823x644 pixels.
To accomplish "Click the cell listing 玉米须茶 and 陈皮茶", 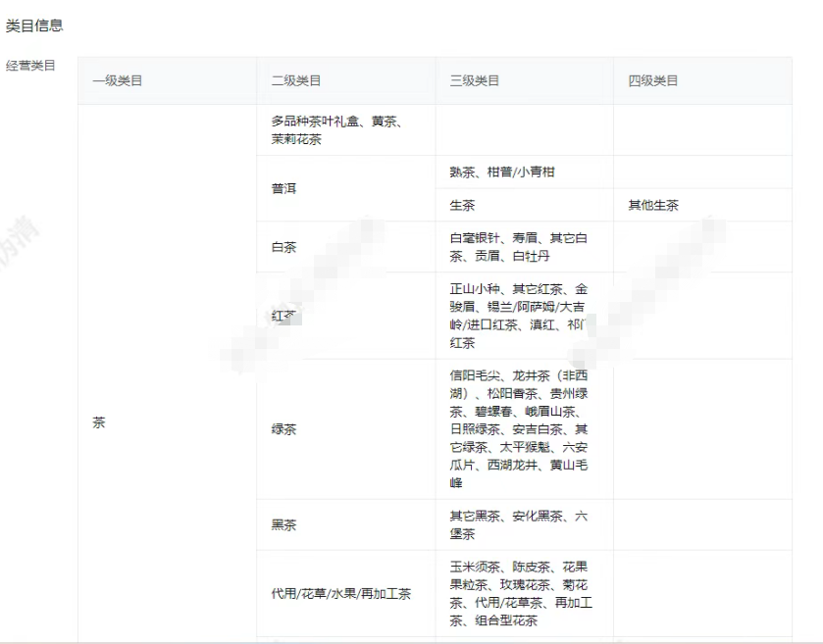I will tap(518, 594).
